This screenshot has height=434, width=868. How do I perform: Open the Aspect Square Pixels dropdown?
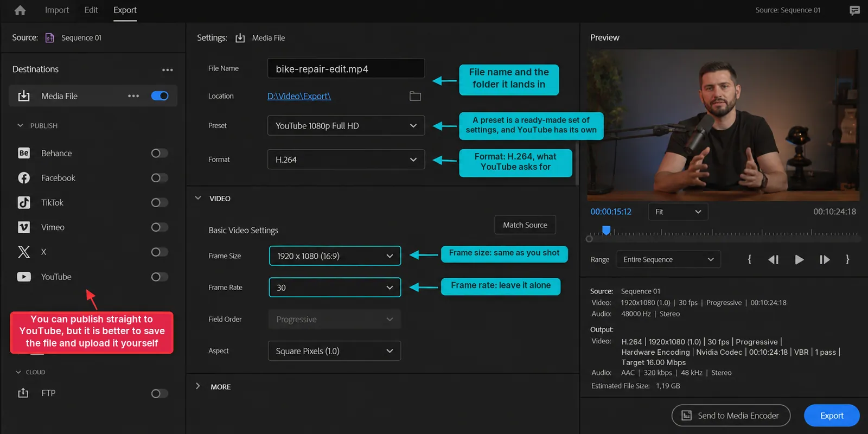334,350
